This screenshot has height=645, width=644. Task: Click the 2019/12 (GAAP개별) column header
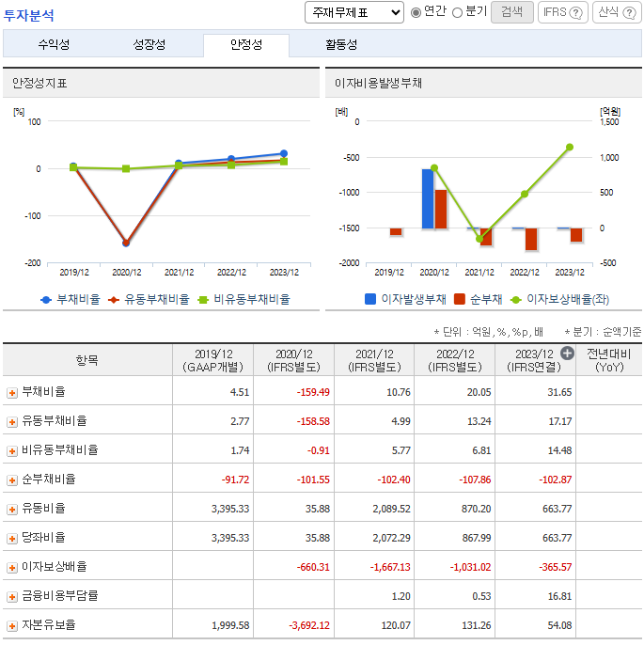click(x=213, y=360)
